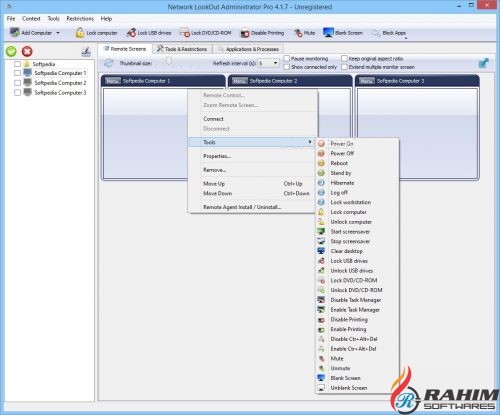
Task: Open Menu button of Softpedia Computer 2
Action: point(240,81)
